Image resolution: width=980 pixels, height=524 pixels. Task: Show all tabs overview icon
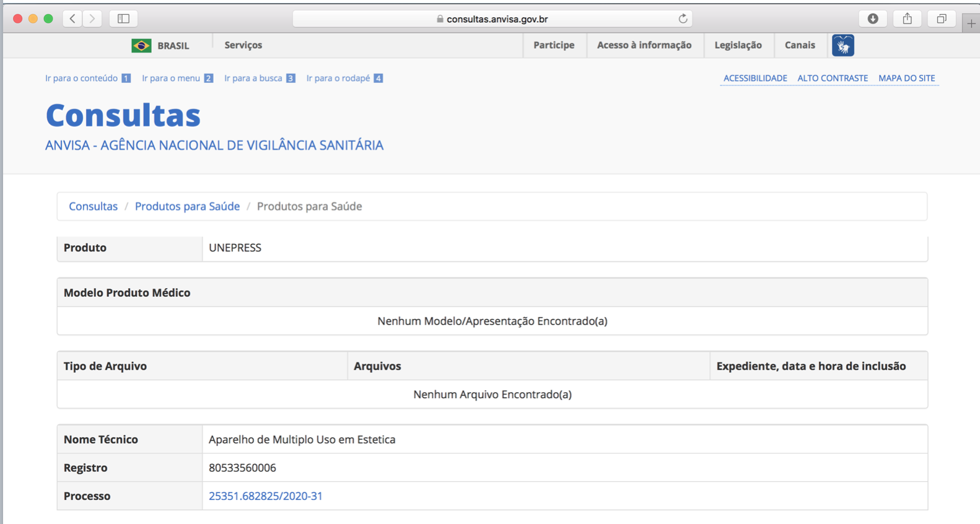(x=942, y=19)
